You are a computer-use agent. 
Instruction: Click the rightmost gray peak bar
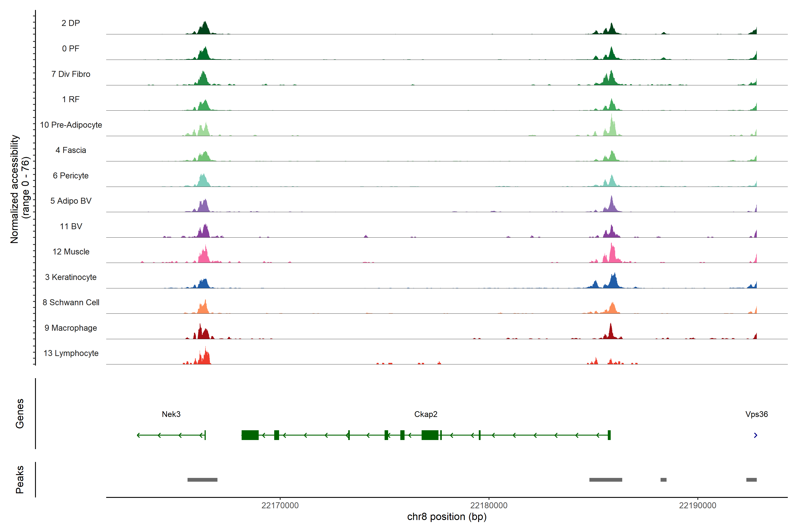[x=751, y=480]
